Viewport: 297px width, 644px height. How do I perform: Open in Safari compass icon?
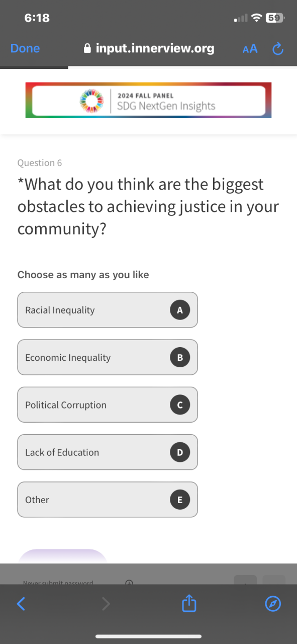[x=273, y=604]
